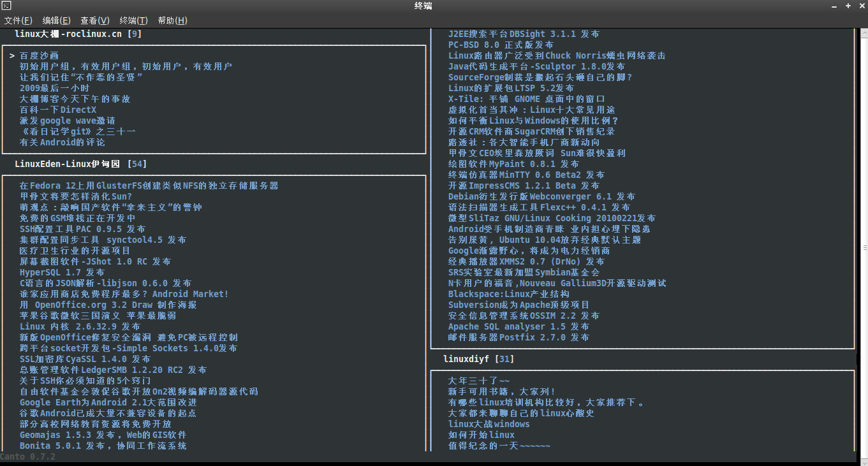Select the story 百度沙画

click(x=39, y=56)
